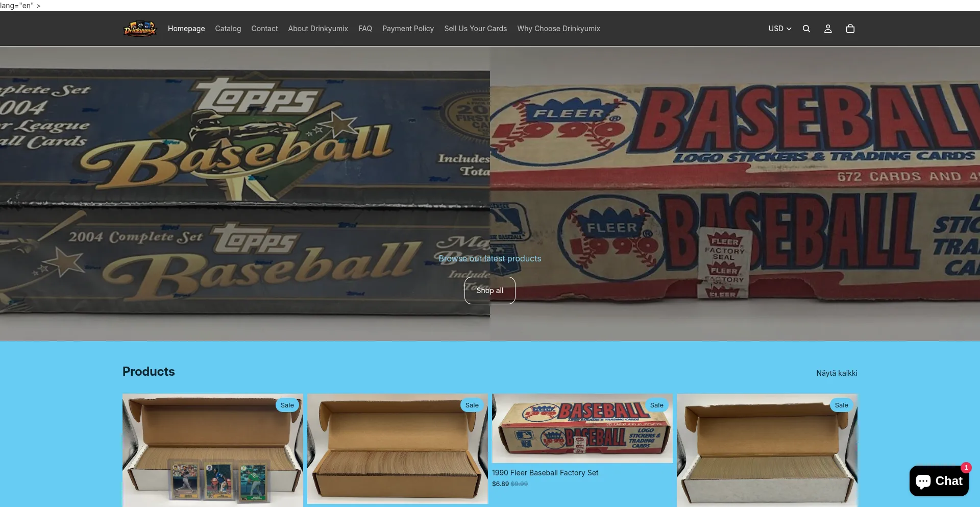This screenshot has height=507, width=980.
Task: Go to the Homepage menu item
Action: pyautogui.click(x=186, y=29)
